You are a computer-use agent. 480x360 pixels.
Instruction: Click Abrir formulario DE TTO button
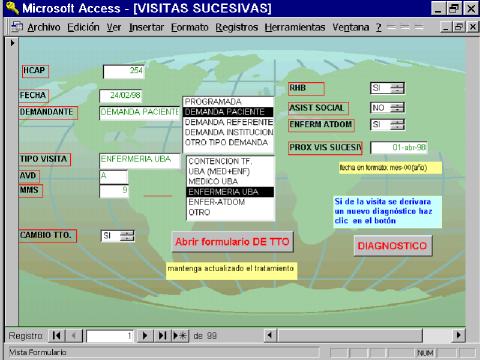click(232, 242)
